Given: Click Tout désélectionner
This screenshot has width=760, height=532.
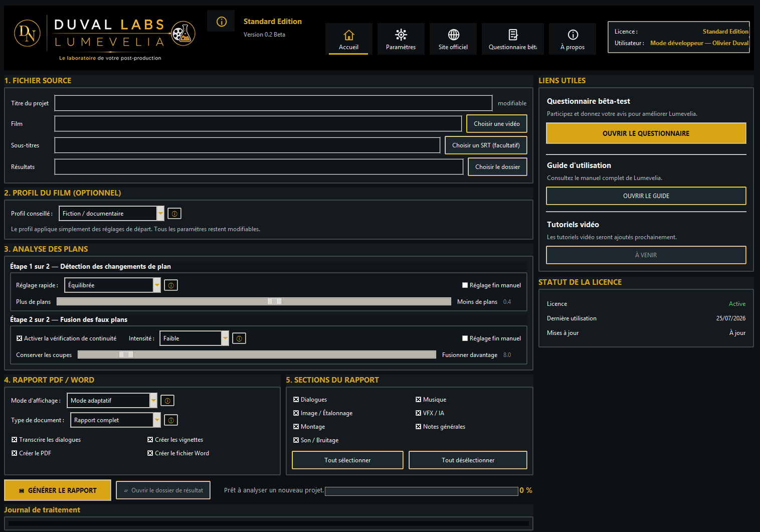Looking at the screenshot, I should coord(468,460).
